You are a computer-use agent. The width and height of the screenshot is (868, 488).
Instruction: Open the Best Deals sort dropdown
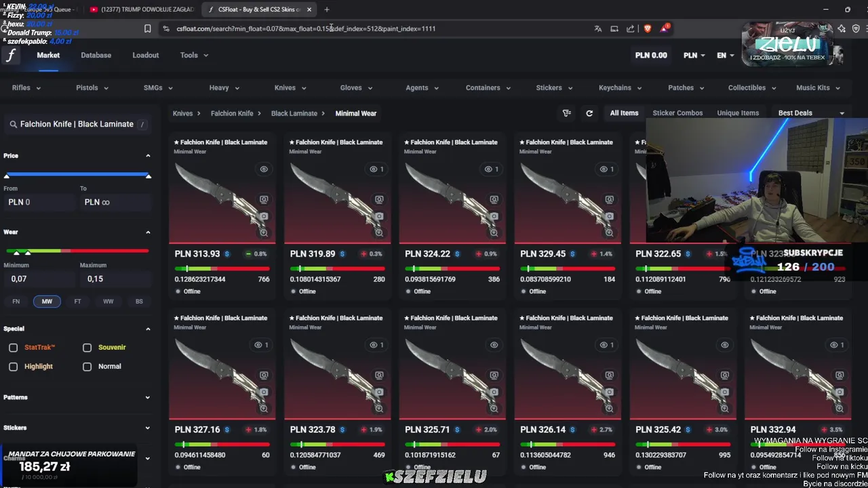tap(810, 113)
